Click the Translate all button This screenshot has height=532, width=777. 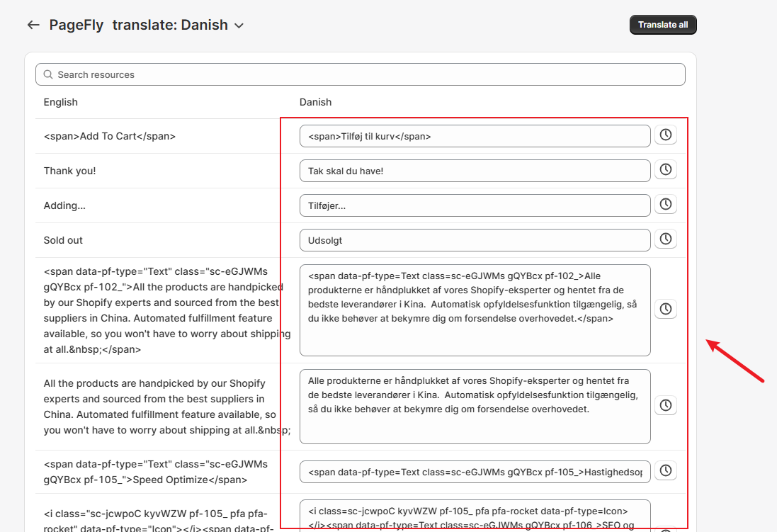(x=663, y=25)
